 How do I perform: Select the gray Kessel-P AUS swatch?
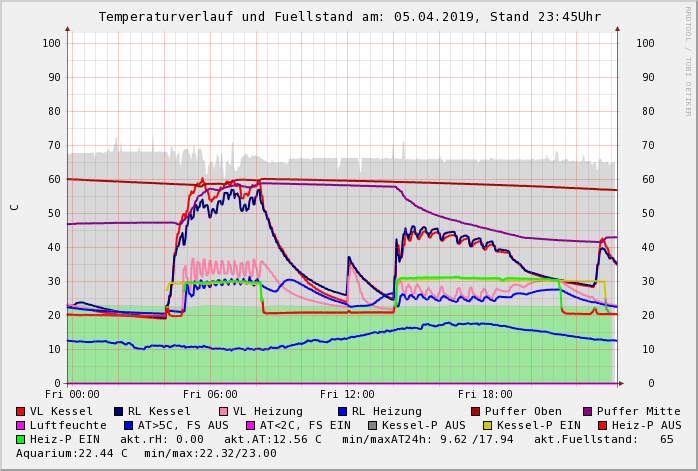click(x=373, y=425)
